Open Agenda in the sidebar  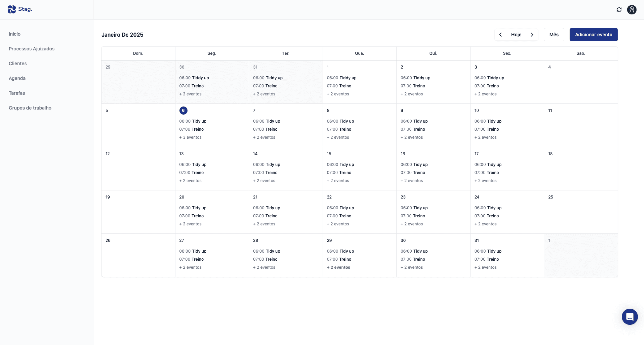[17, 78]
